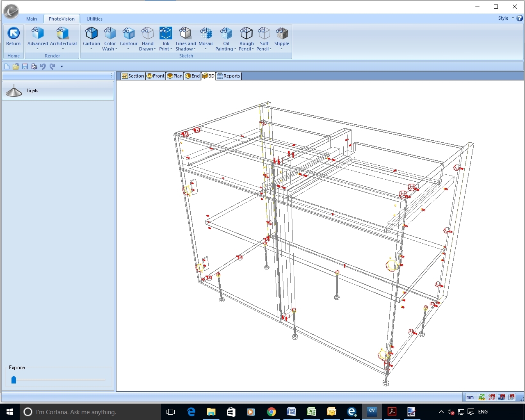Toggle the grid snap magnet in status bar
Image resolution: width=525 pixels, height=420 pixels.
(x=502, y=397)
